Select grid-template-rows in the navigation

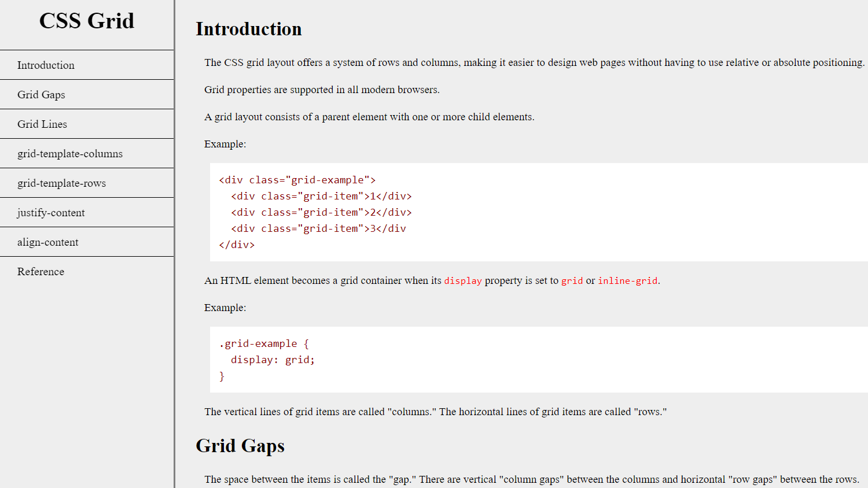(61, 183)
